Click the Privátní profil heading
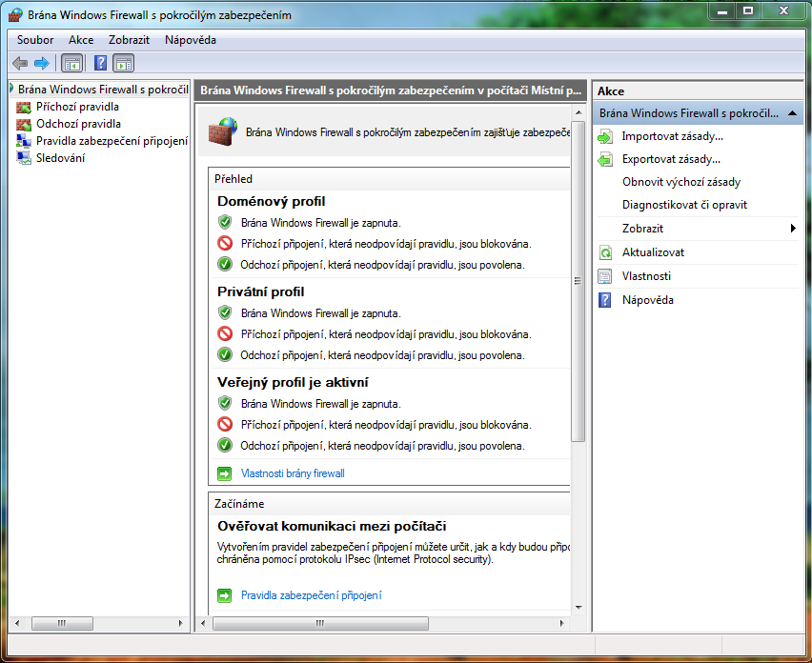 click(x=260, y=291)
